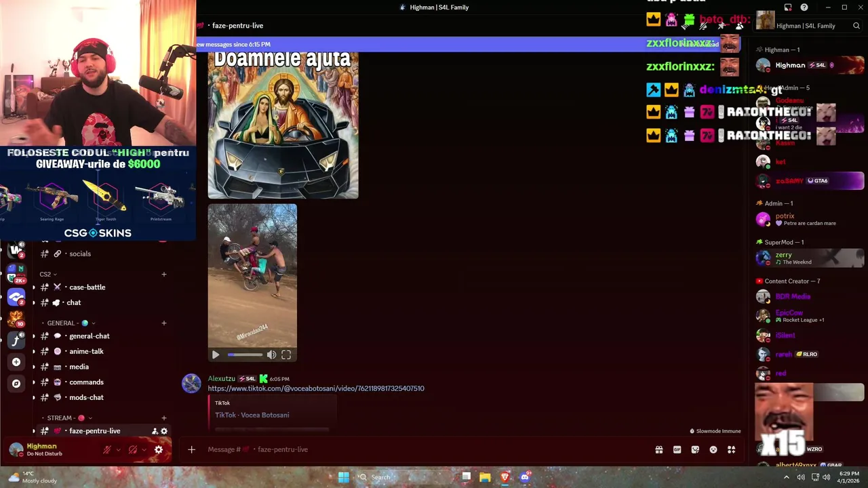Image resolution: width=868 pixels, height=488 pixels.
Task: Toggle headphone deafen in user panel
Action: pos(133,449)
